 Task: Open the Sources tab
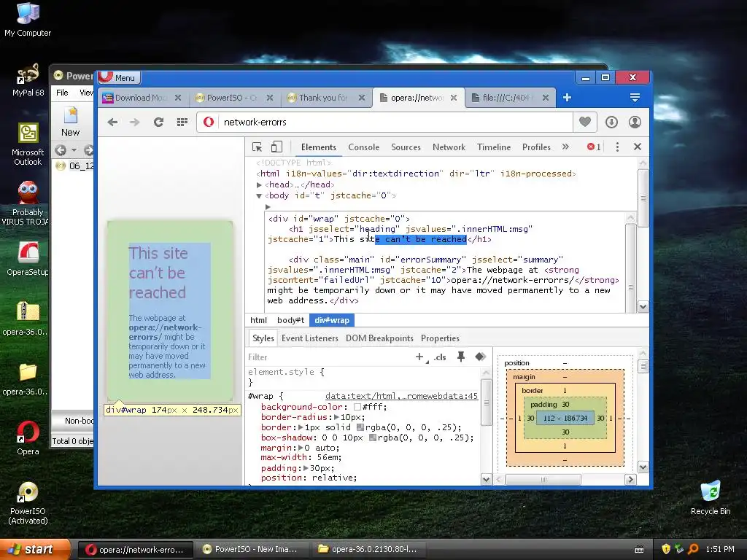[406, 147]
